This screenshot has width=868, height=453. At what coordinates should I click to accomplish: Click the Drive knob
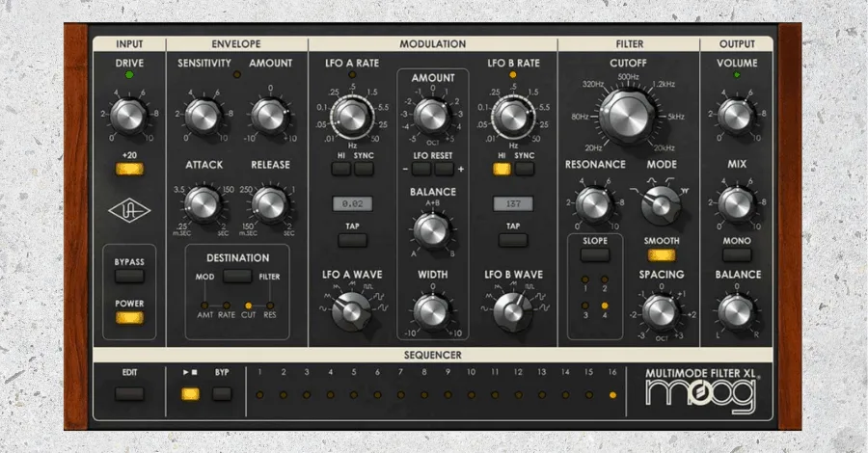click(128, 117)
